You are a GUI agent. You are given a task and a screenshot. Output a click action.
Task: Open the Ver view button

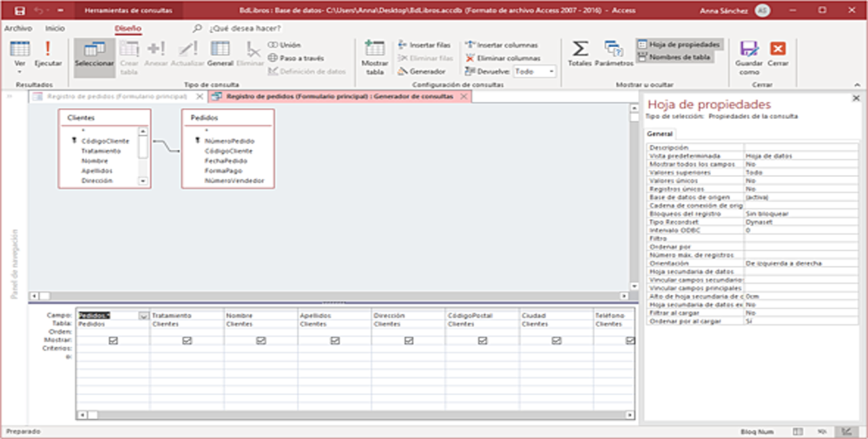tap(19, 50)
